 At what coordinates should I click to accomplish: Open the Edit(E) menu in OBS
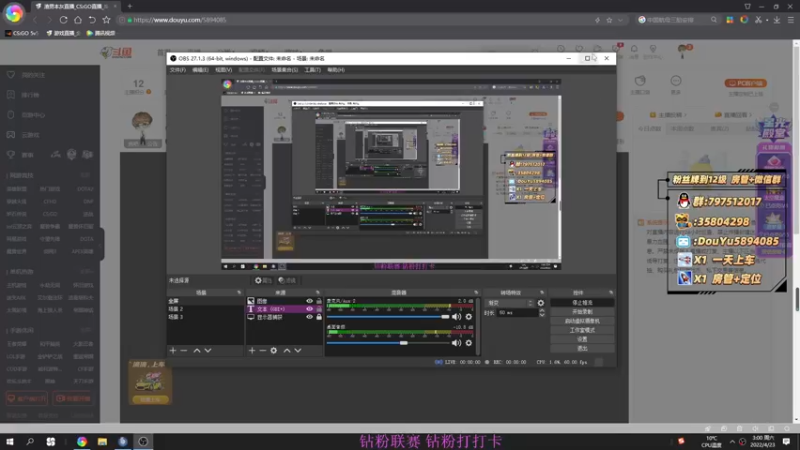click(x=200, y=70)
